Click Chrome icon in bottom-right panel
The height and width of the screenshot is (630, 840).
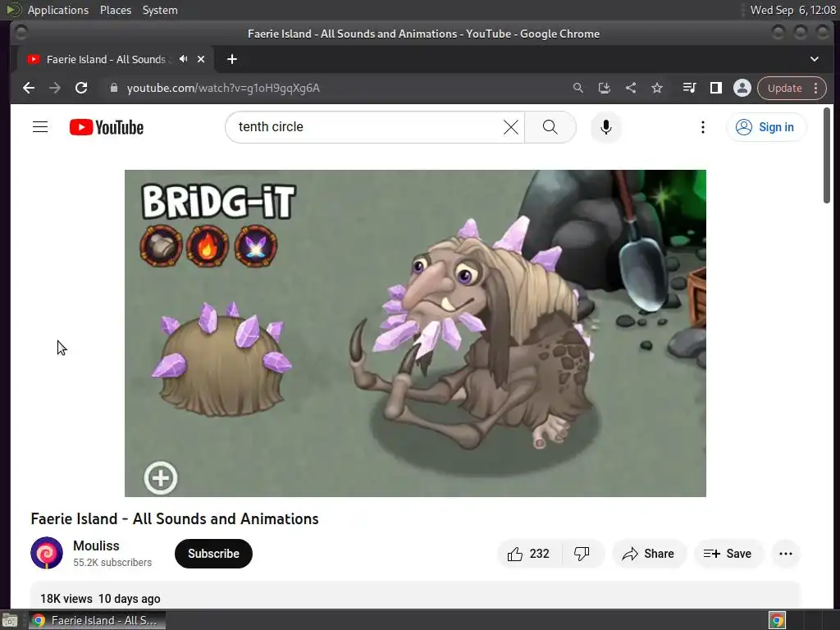[777, 620]
